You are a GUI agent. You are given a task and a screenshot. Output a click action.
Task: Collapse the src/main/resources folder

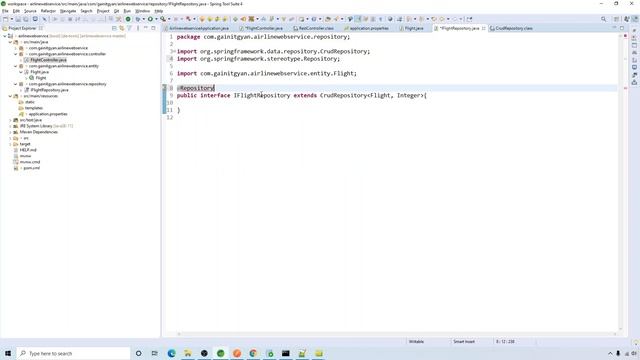(10, 96)
